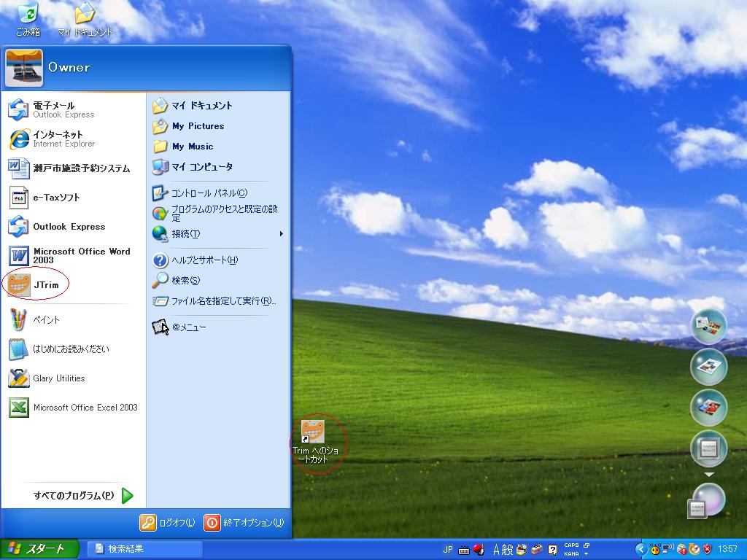Toggle the KANA indicator in language bar
747x560 pixels.
(571, 554)
